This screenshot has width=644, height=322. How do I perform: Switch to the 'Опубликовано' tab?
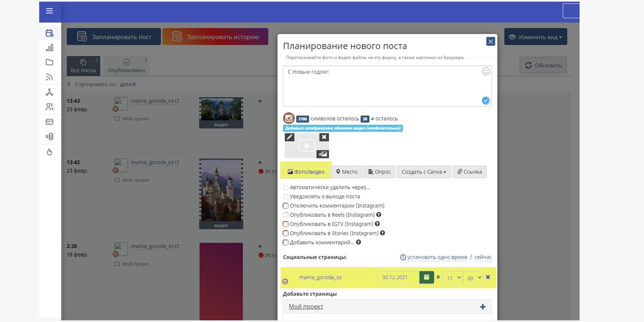(x=126, y=66)
